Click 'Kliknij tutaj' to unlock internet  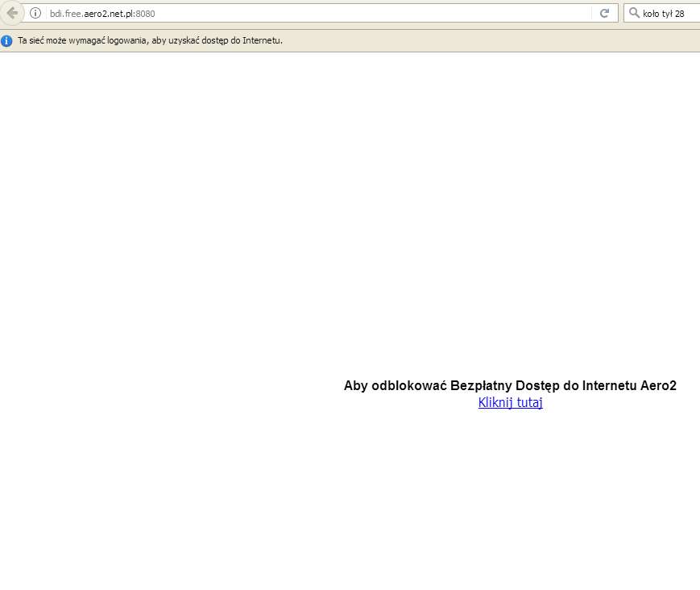510,403
